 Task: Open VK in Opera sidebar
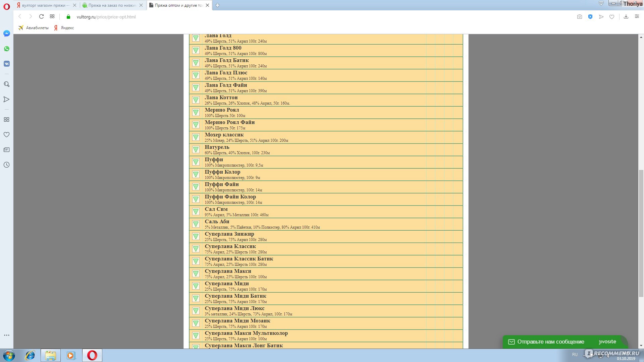pos(6,64)
